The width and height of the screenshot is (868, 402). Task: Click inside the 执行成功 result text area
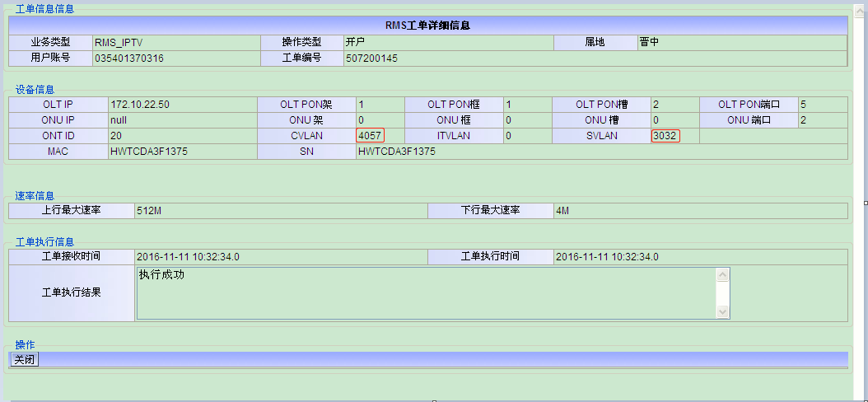[425, 292]
